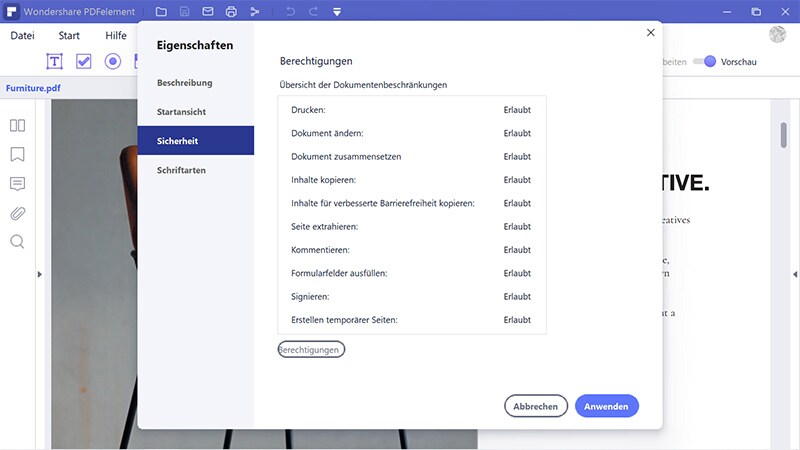Open file via folder icon in title bar
The width and height of the screenshot is (800, 450).
click(161, 11)
